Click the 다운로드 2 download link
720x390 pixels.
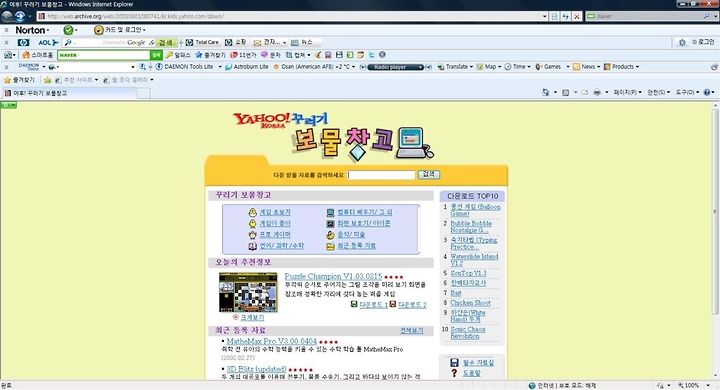(412, 305)
